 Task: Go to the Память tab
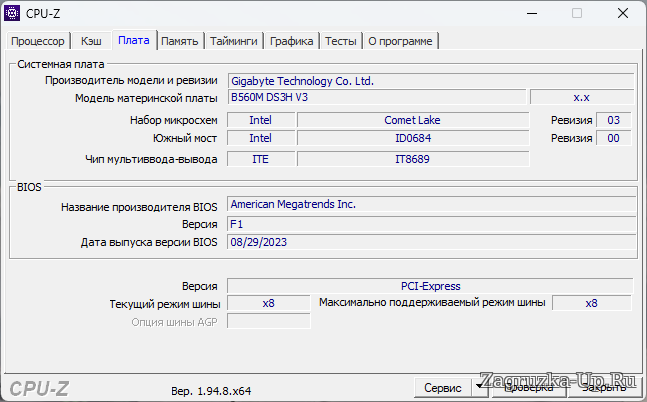tap(179, 41)
